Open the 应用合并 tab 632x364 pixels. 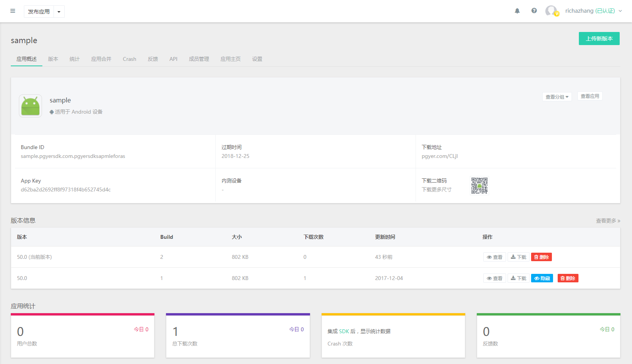[x=101, y=59]
